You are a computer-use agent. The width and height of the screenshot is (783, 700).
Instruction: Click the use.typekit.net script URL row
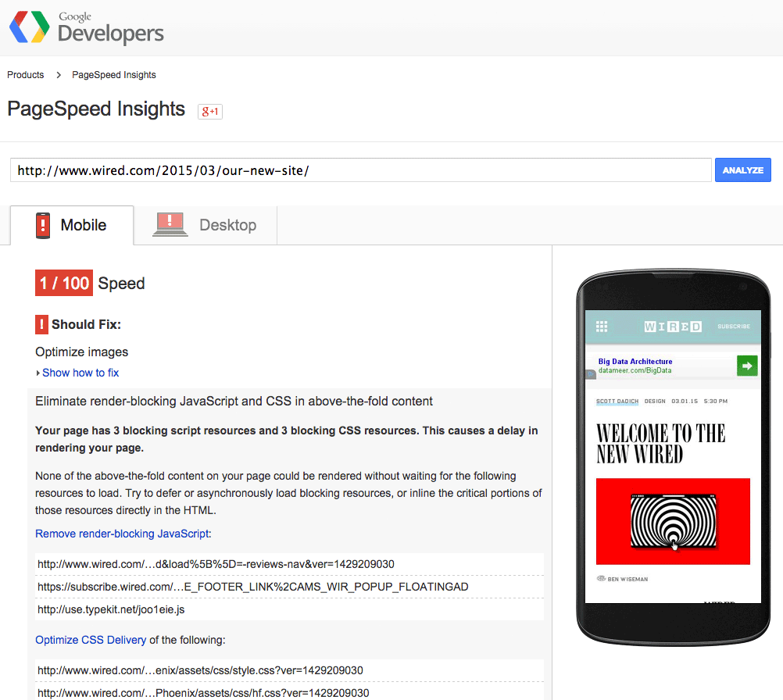point(289,609)
